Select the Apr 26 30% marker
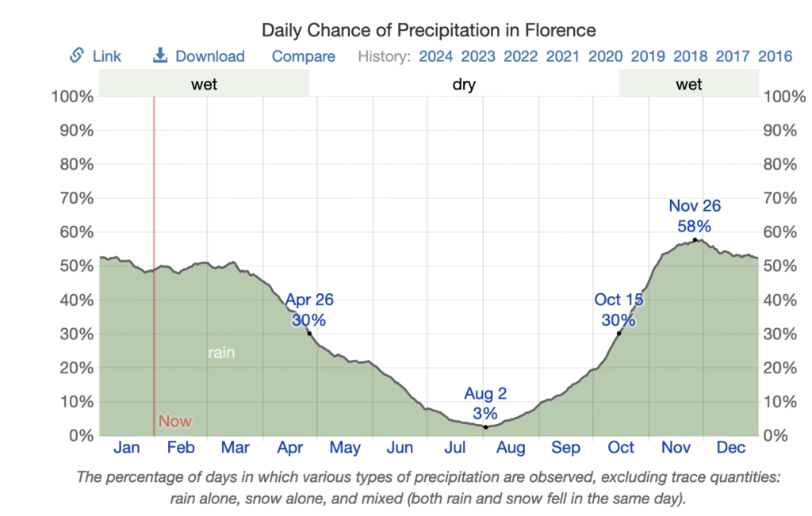Screen dimensions: 812x516 pos(309,333)
